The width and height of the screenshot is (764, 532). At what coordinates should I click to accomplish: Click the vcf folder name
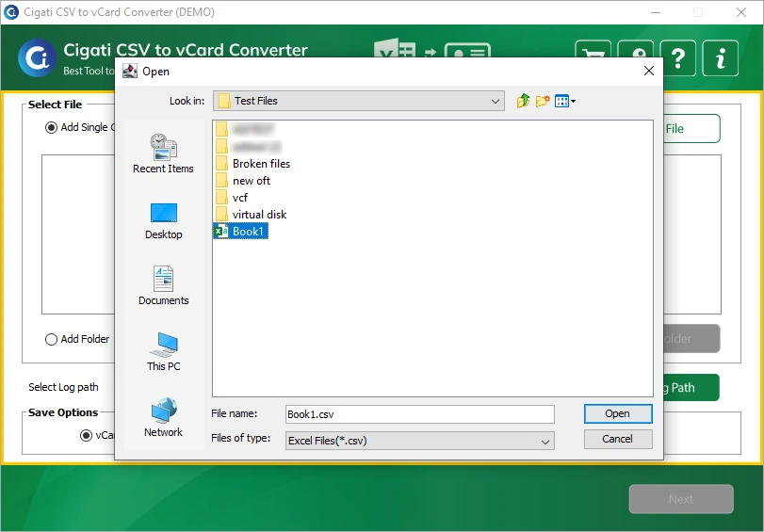coord(239,198)
